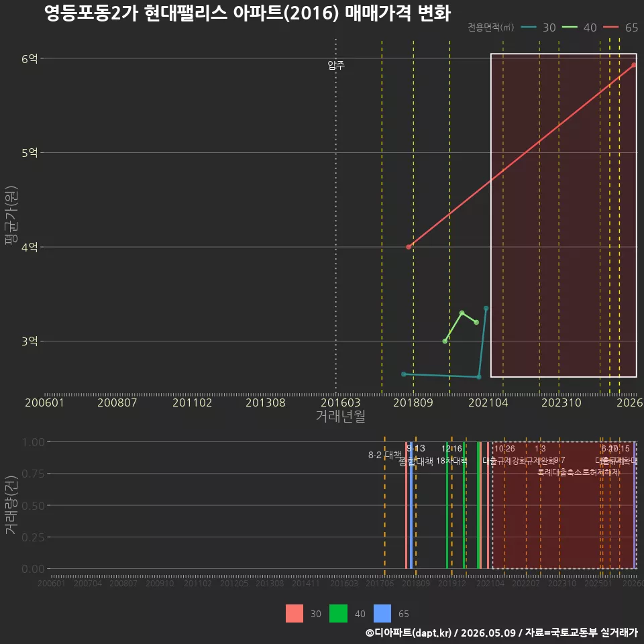Click the '3억' y-axis label

pos(30,341)
